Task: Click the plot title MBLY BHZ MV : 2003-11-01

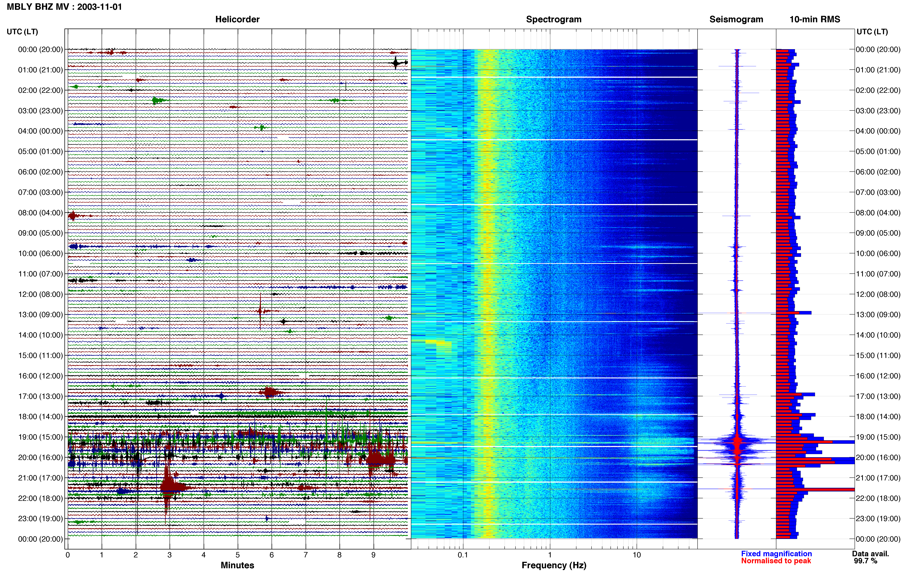Action: click(64, 7)
